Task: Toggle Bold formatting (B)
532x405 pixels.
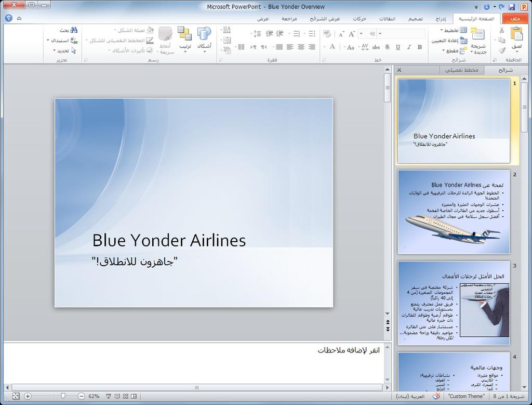Action: pos(420,47)
